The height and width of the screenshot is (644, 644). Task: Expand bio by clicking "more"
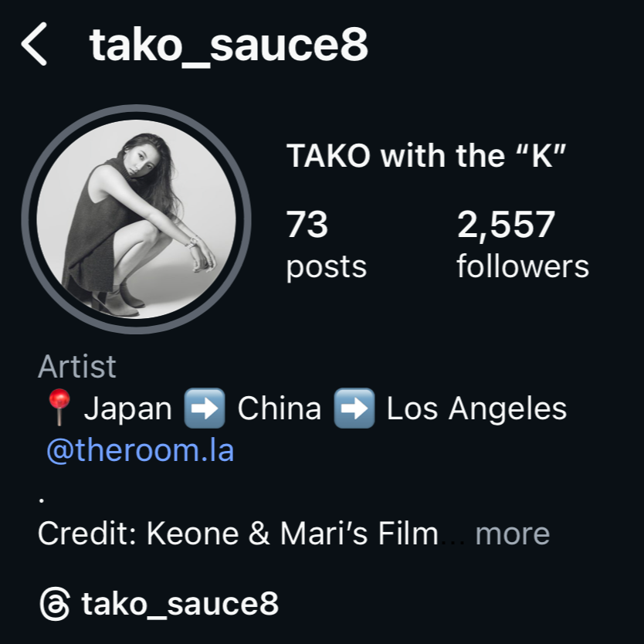point(512,534)
